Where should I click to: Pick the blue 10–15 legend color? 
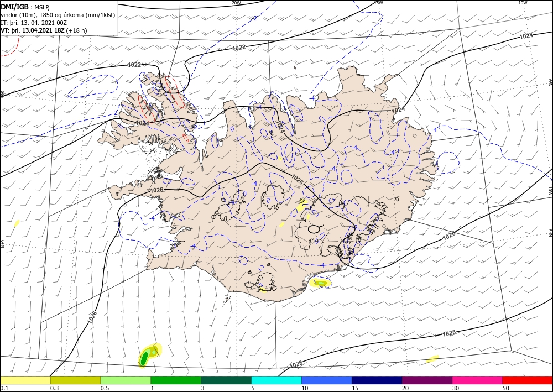(x=327, y=380)
